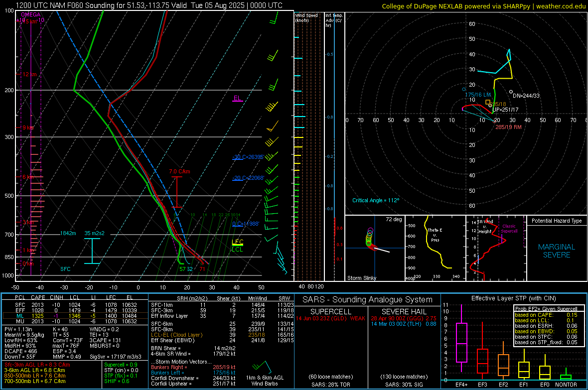Click the 175/16 LM storm motion label
This screenshot has height=390, width=588.
[478, 95]
